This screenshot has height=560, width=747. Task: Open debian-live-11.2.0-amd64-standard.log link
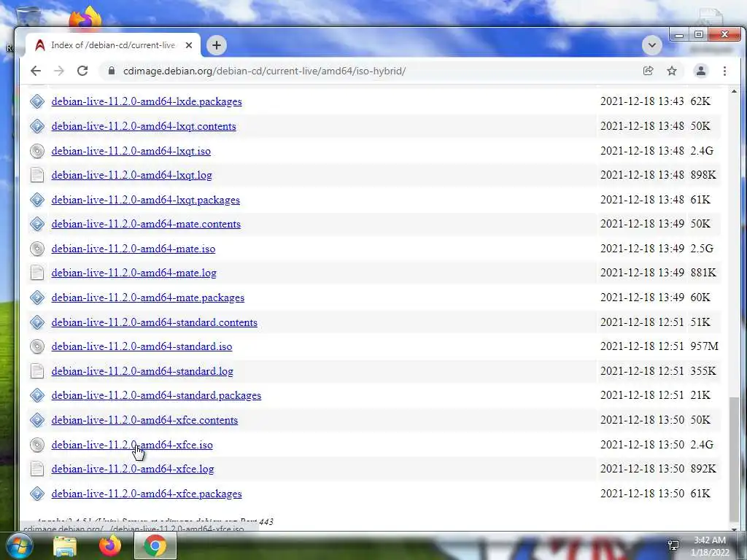[x=142, y=371]
